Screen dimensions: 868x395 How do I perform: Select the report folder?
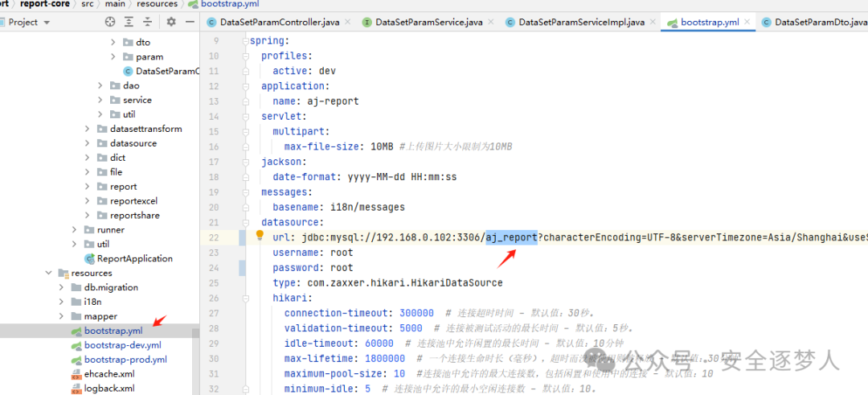pyautogui.click(x=117, y=186)
